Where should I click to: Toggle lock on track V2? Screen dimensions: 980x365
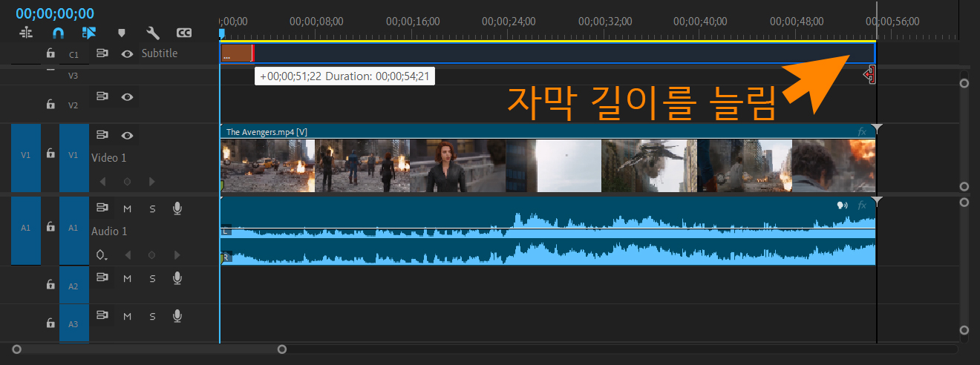click(50, 105)
